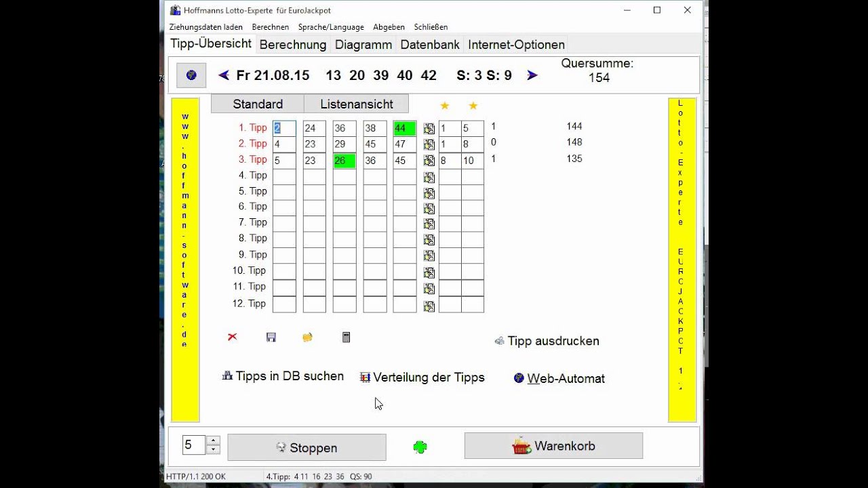The image size is (868, 488).
Task: Switch to the Berechnung tab
Action: (293, 45)
